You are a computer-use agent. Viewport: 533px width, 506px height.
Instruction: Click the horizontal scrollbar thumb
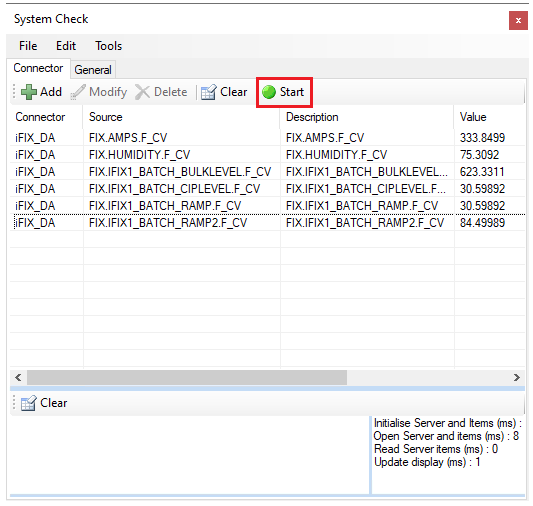pyautogui.click(x=187, y=377)
